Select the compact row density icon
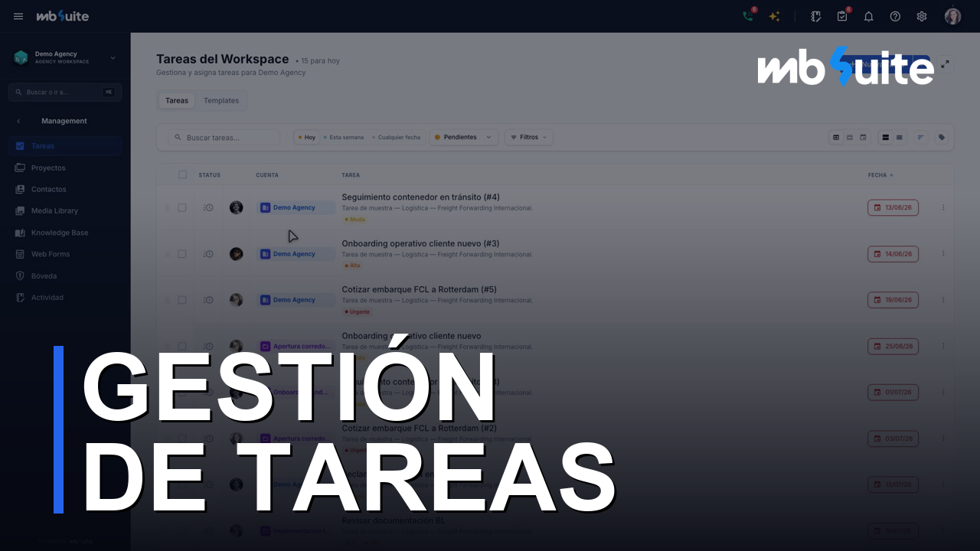980x551 pixels. click(x=900, y=138)
